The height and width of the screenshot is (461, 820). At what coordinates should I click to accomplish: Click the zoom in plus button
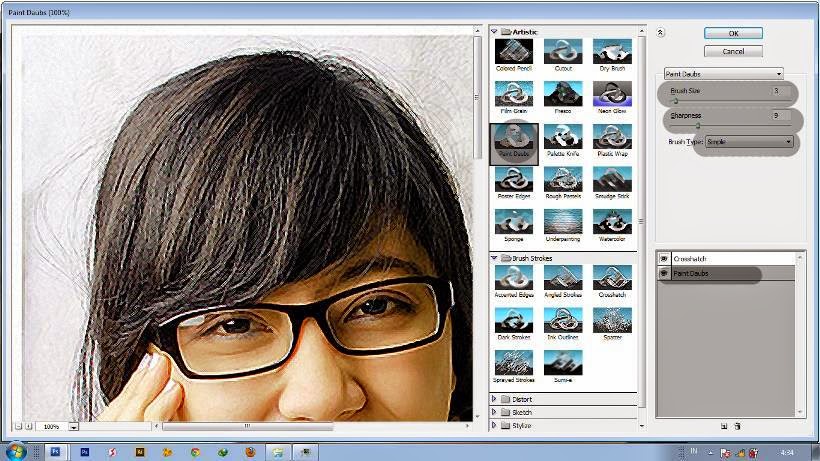point(29,427)
